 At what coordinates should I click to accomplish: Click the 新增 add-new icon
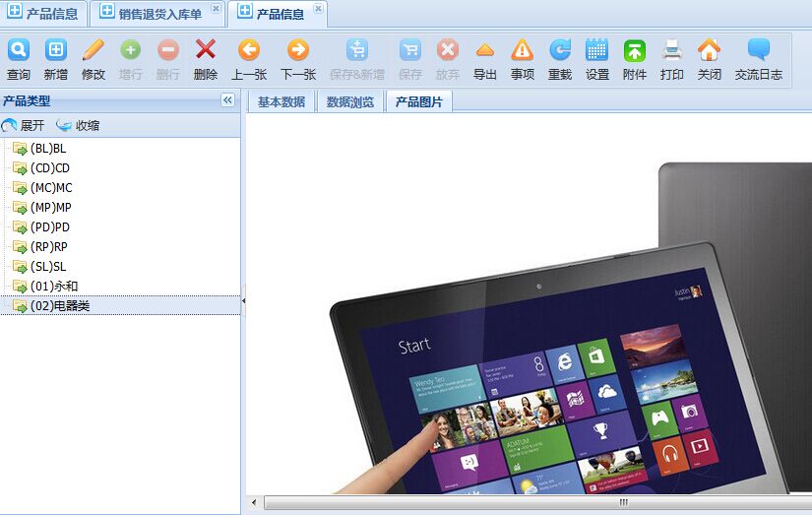[56, 51]
